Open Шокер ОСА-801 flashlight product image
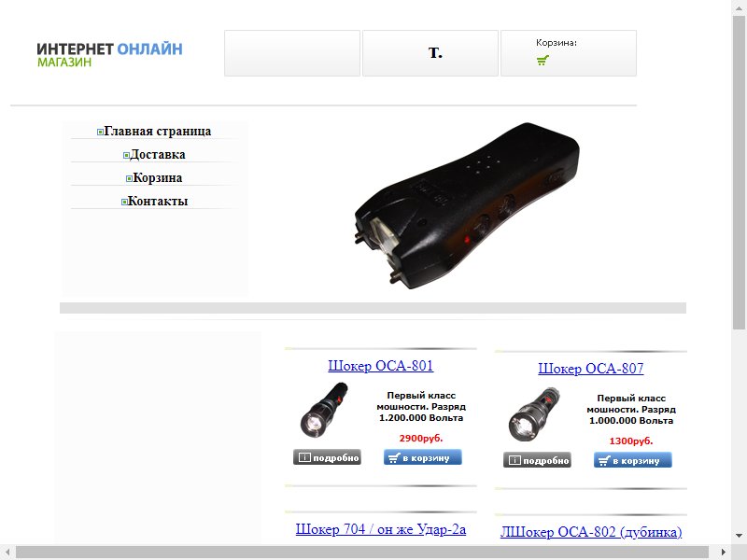Image resolution: width=747 pixels, height=560 pixels. point(324,411)
